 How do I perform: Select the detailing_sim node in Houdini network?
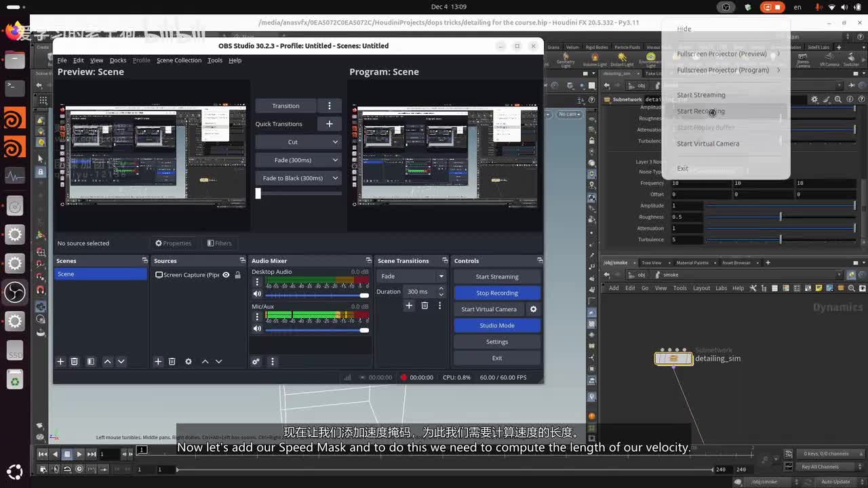[x=673, y=359]
